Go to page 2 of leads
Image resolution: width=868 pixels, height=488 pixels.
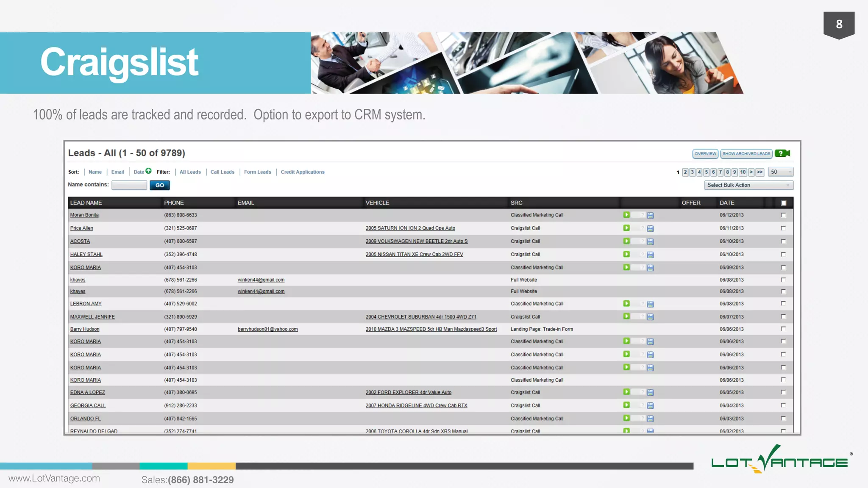[685, 172]
